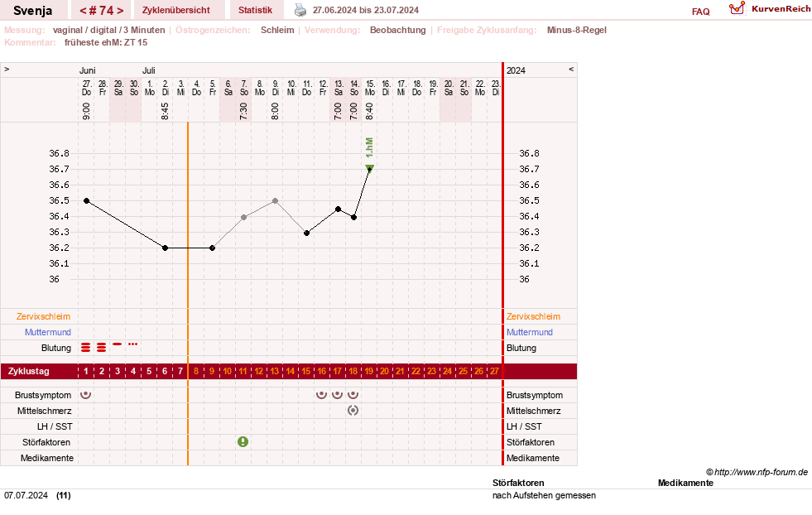This screenshot has height=515, width=812.
Task: Select cycle day 8 in Zyklustag bar
Action: tap(196, 372)
